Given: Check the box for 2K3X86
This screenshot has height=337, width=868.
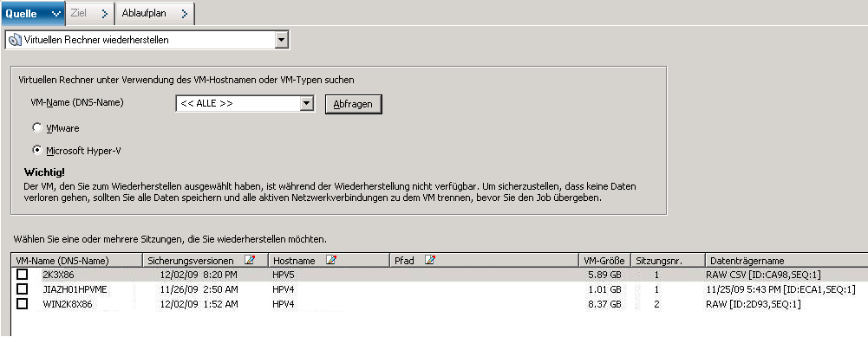Looking at the screenshot, I should (x=23, y=275).
